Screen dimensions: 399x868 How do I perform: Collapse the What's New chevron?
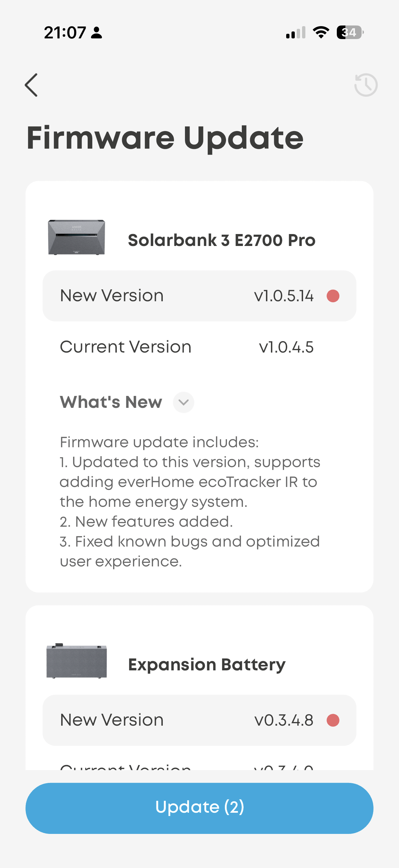point(184,402)
